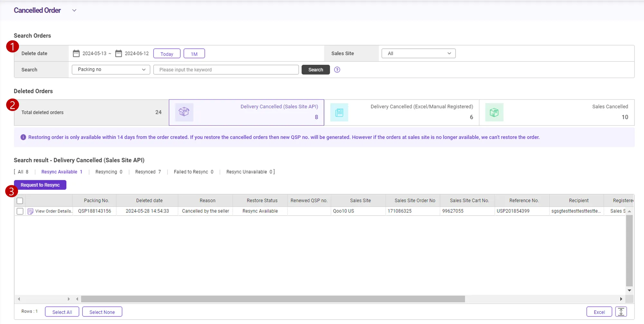Click the end date 2024-06-12 field
The width and height of the screenshot is (644, 324).
[137, 53]
